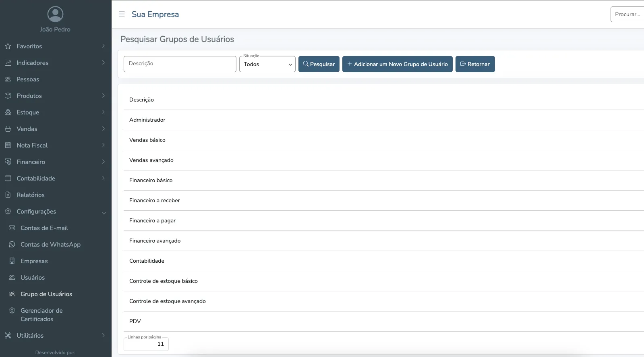Click the Indicadores chart icon
This screenshot has width=644, height=357.
(8, 63)
